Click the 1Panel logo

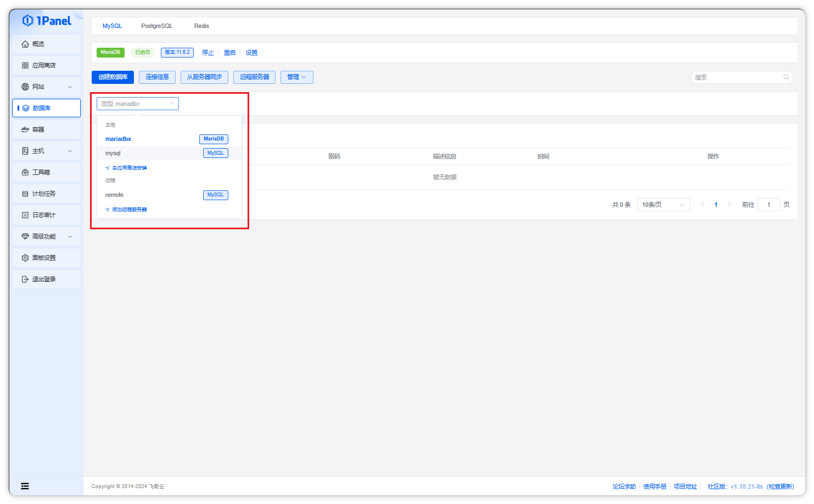click(x=47, y=21)
